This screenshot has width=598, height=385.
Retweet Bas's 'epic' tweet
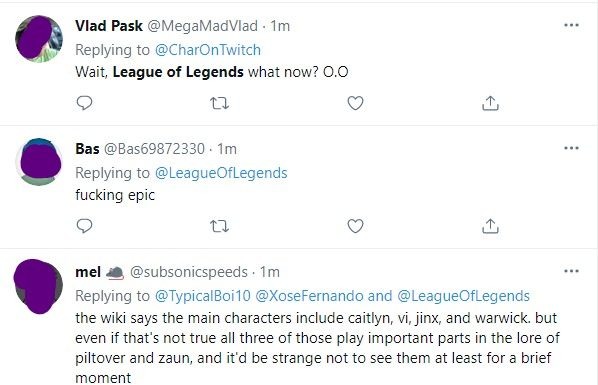click(x=220, y=226)
